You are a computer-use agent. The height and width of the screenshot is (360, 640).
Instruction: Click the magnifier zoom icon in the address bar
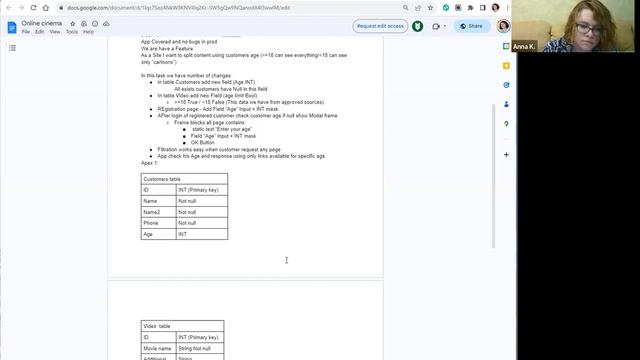coord(405,8)
